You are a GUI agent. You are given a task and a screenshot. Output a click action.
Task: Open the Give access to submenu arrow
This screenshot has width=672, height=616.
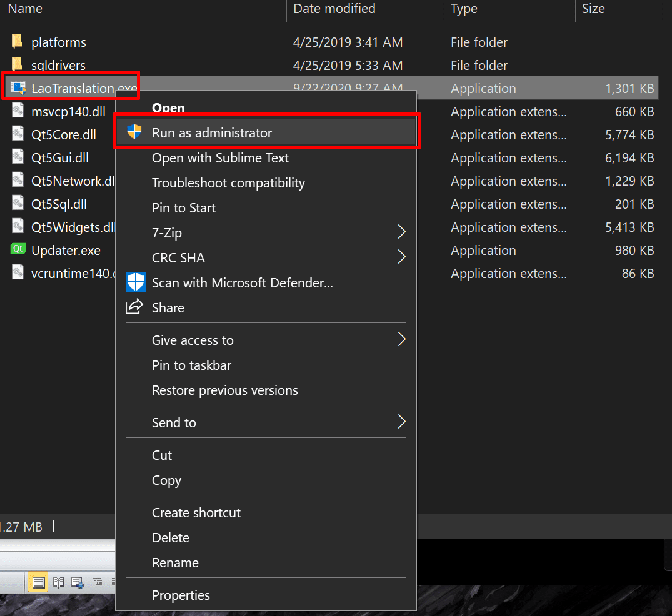coord(401,340)
